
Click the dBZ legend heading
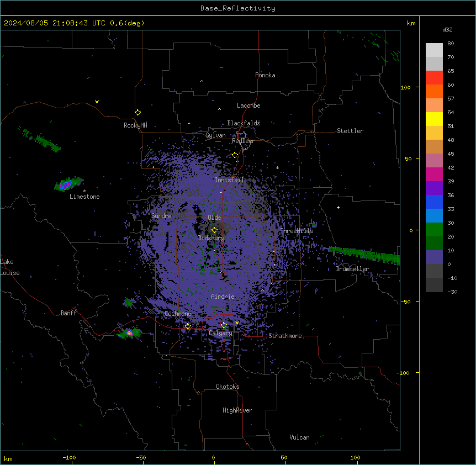[447, 30]
